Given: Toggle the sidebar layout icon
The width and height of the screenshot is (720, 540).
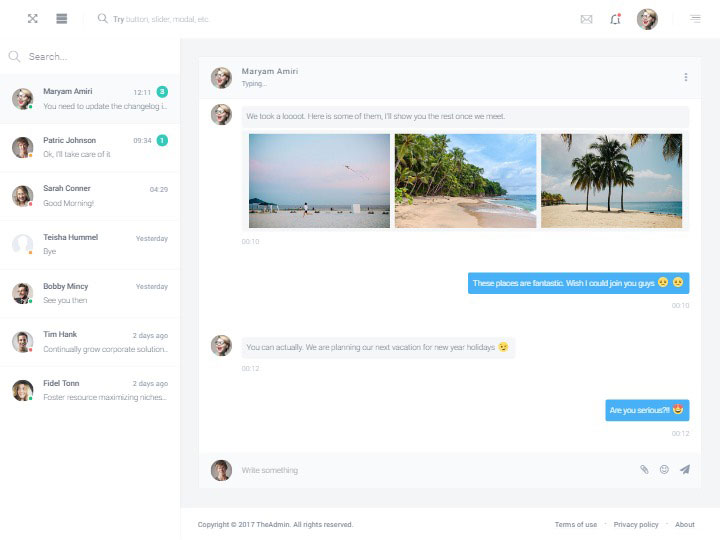Looking at the screenshot, I should [62, 18].
